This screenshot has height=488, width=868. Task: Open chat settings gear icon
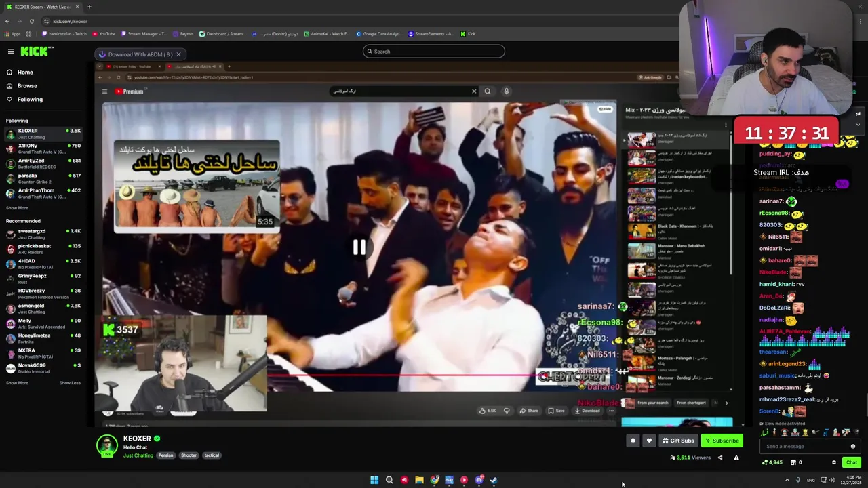coord(834,462)
